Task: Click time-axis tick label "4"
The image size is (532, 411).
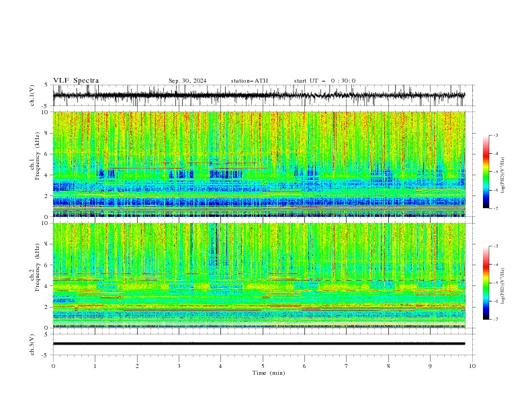Action: click(x=220, y=366)
